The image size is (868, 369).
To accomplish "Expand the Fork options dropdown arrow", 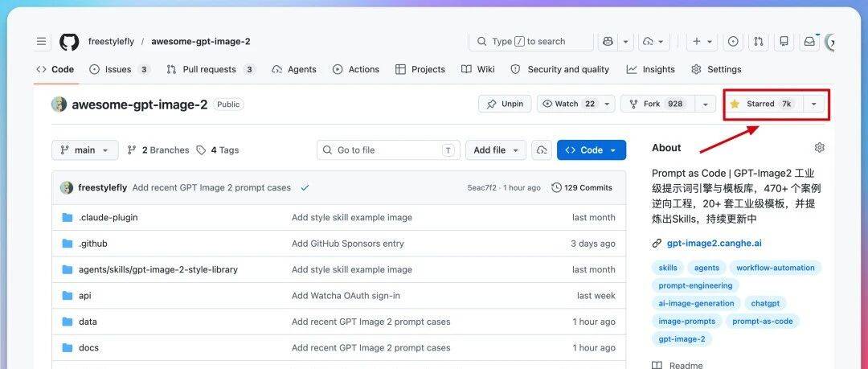I will click(706, 104).
